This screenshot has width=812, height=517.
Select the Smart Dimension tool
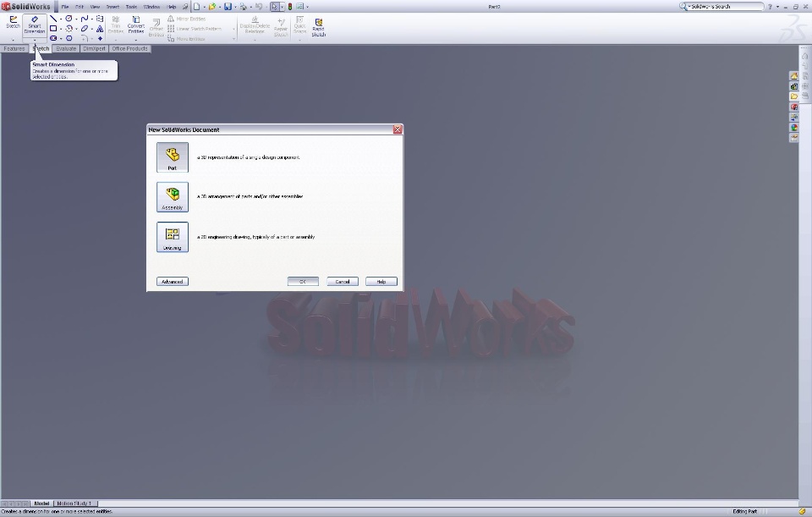point(35,25)
